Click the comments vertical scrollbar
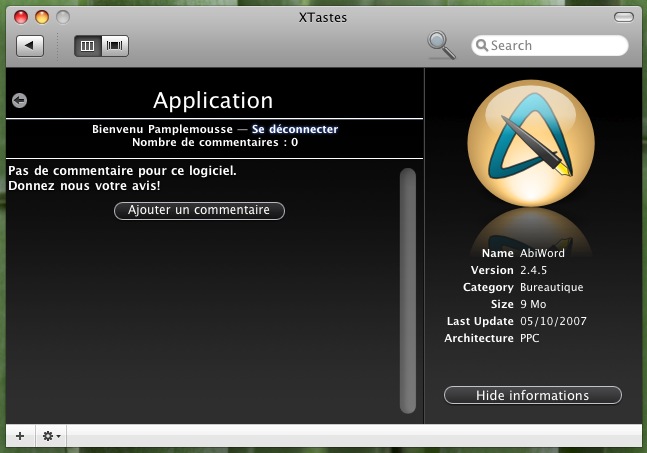This screenshot has height=453, width=647. click(408, 290)
